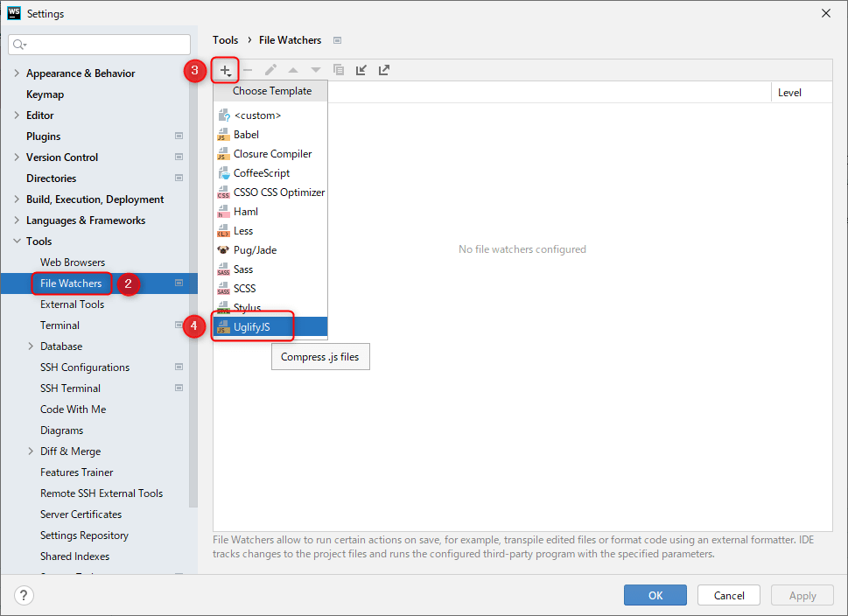The height and width of the screenshot is (616, 848).
Task: Click the Export watchers icon
Action: 384,70
